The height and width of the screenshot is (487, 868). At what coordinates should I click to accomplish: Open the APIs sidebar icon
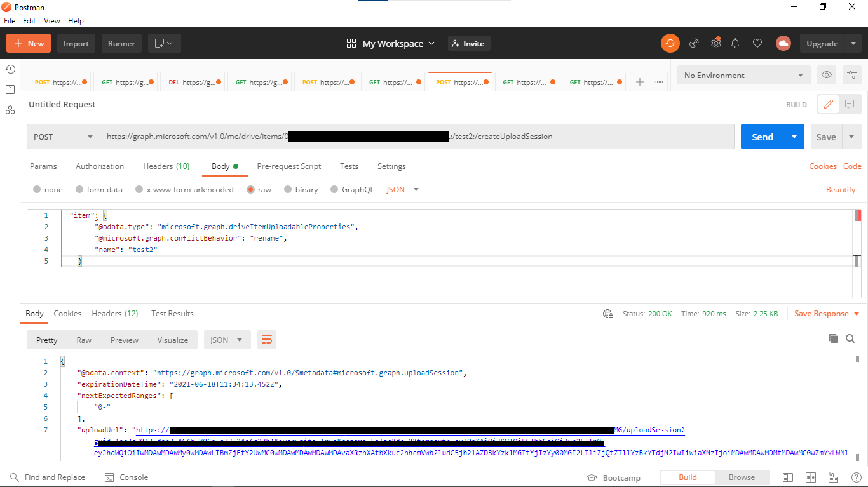click(x=10, y=110)
